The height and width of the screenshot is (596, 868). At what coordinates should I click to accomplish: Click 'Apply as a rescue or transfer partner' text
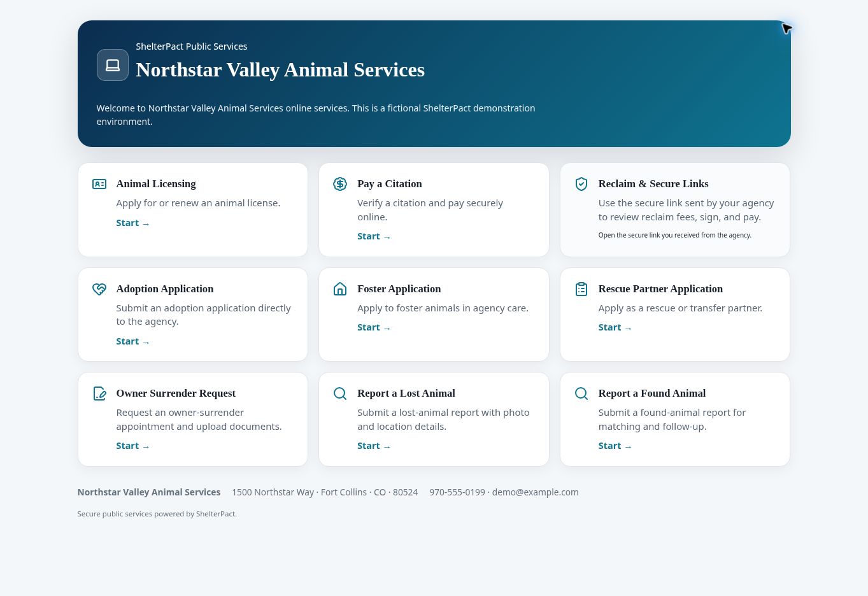pos(680,308)
